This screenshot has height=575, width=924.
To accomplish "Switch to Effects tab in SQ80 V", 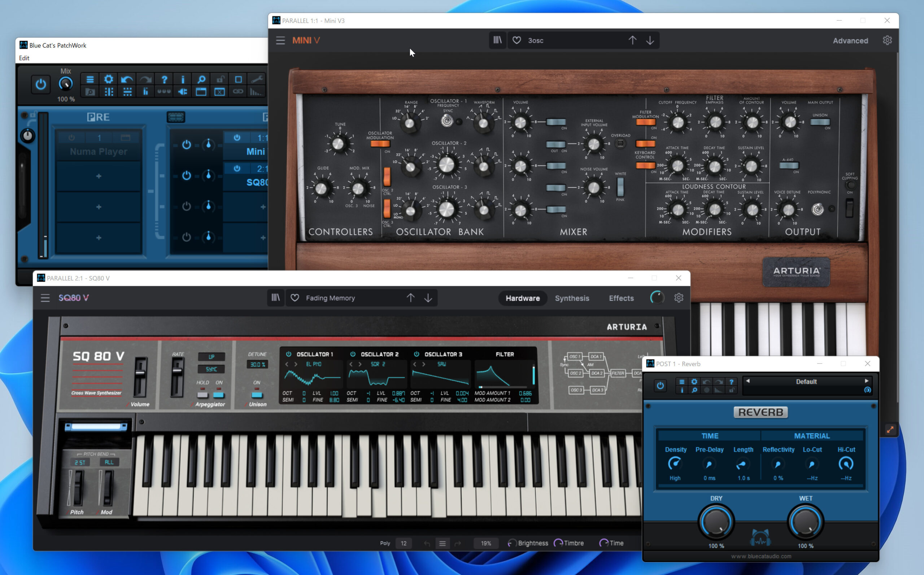I will point(621,298).
